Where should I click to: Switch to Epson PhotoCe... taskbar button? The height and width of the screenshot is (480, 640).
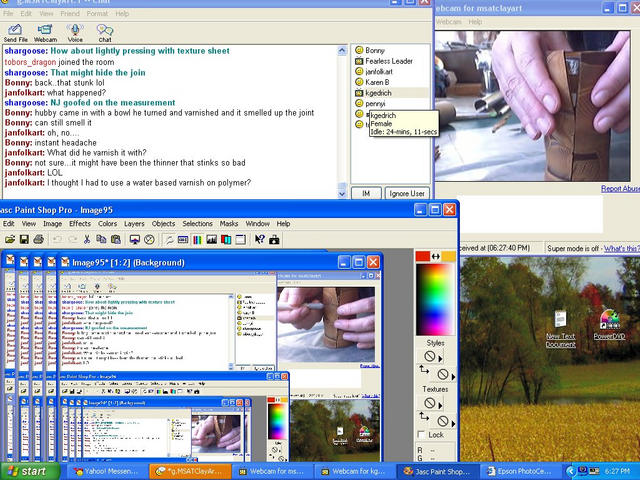tap(520, 471)
